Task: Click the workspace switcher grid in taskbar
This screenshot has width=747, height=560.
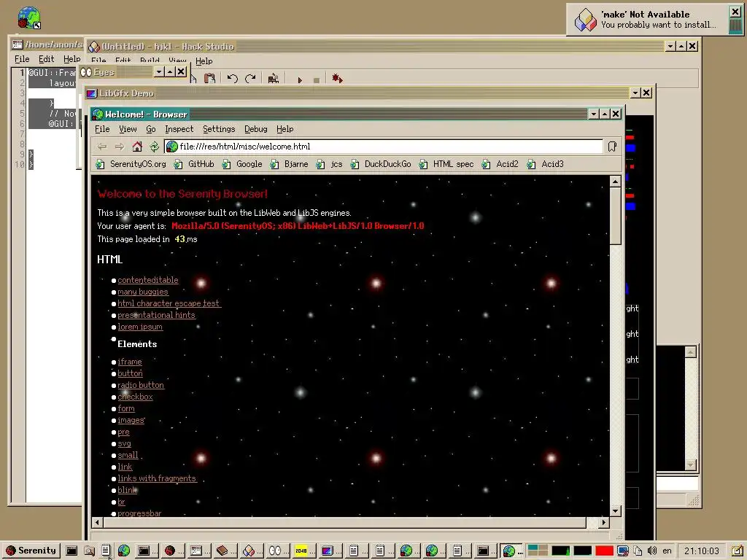Action: tap(538, 551)
